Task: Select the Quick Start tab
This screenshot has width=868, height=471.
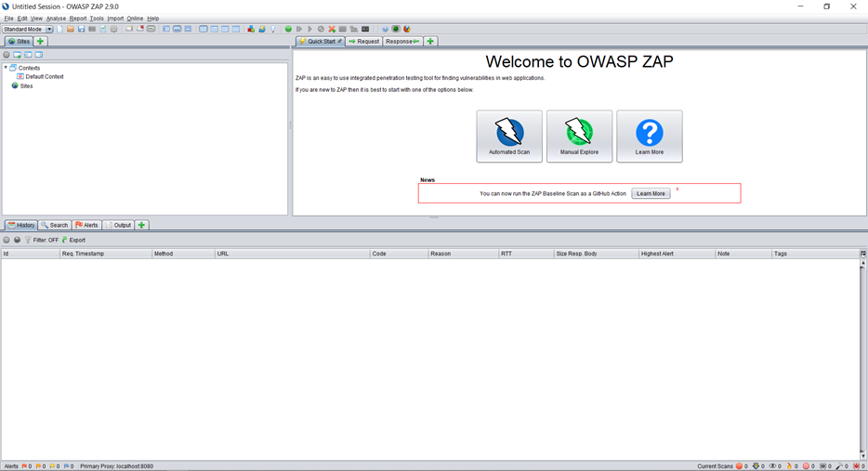Action: (321, 42)
